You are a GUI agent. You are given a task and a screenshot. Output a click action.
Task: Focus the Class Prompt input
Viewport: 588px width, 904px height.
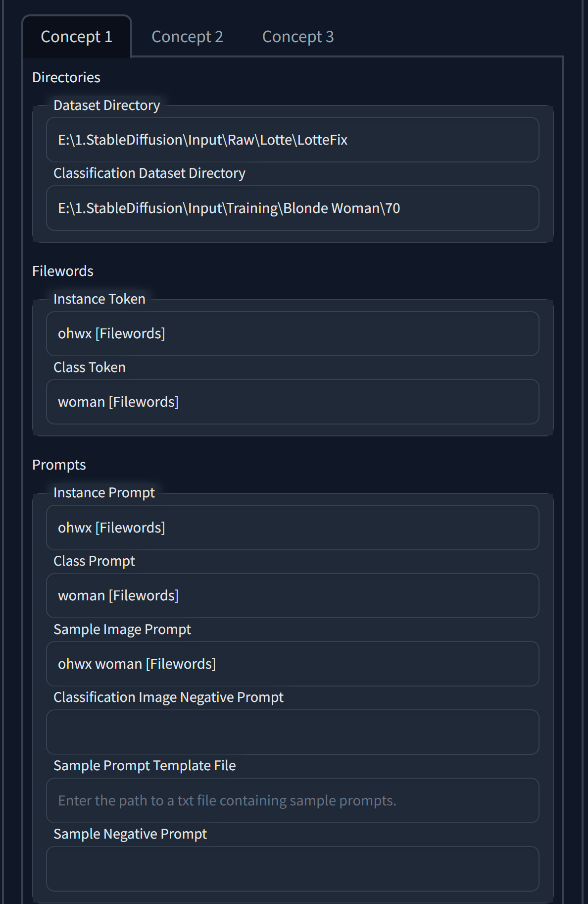coord(293,595)
